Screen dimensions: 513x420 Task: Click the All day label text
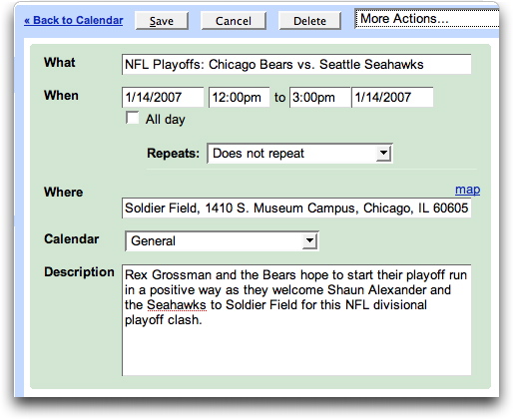pos(166,119)
